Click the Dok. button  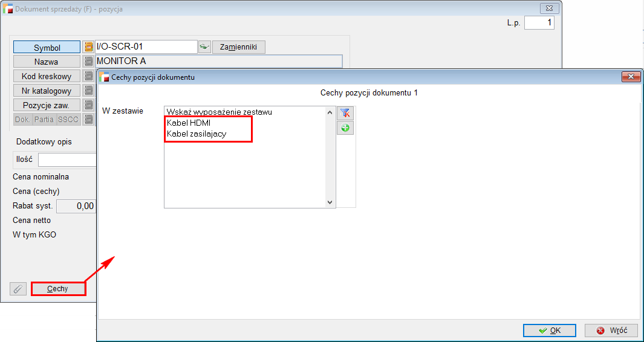coord(23,120)
